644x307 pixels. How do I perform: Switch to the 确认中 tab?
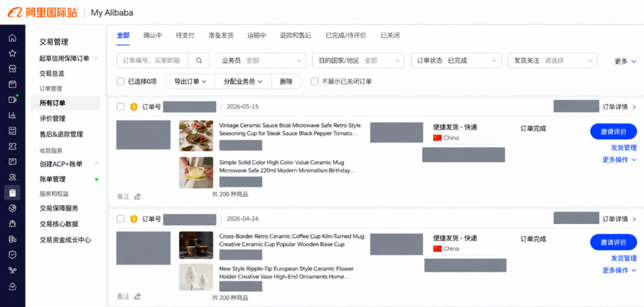[x=152, y=35]
